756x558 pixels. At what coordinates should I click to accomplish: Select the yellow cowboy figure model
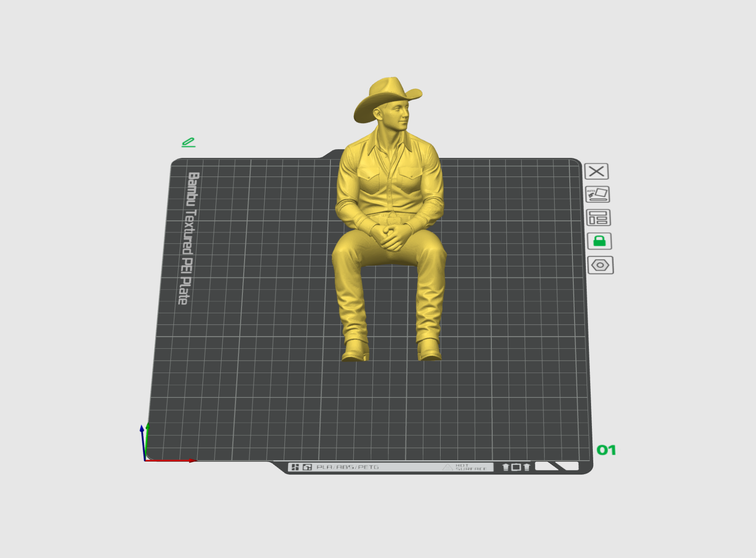point(389,219)
